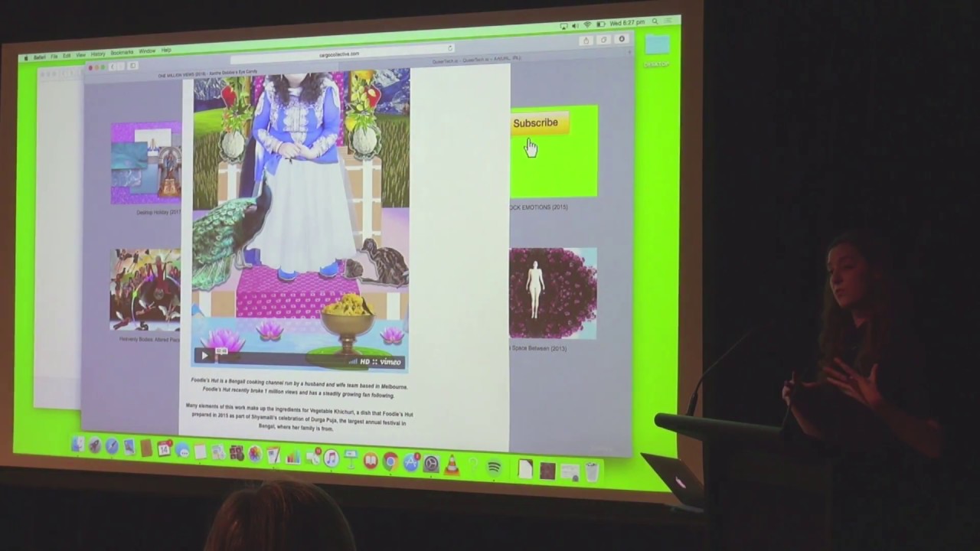The image size is (980, 551).
Task: Open iTunes from the Dock
Action: point(332,458)
